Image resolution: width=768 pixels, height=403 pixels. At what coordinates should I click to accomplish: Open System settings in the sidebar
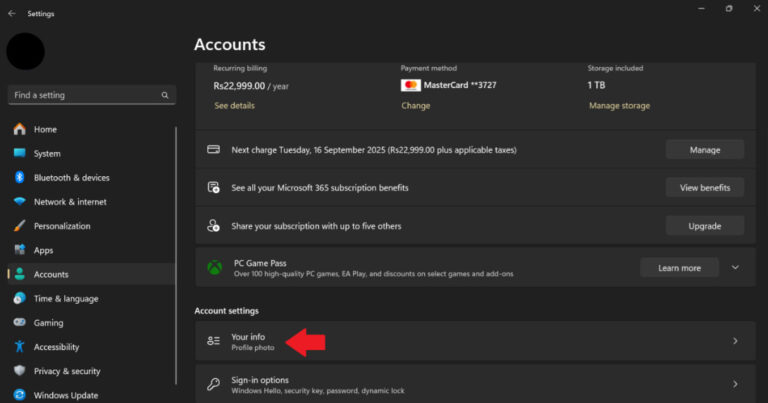pyautogui.click(x=91, y=153)
